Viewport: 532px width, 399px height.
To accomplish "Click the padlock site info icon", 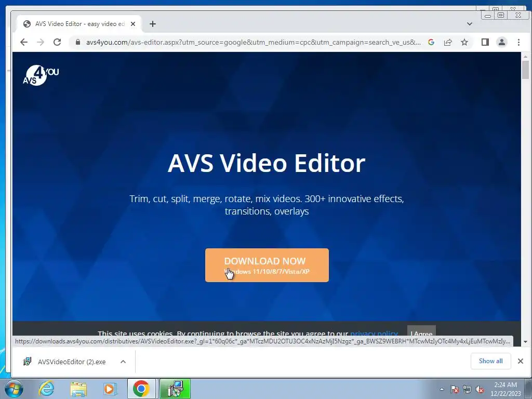I will [x=78, y=42].
